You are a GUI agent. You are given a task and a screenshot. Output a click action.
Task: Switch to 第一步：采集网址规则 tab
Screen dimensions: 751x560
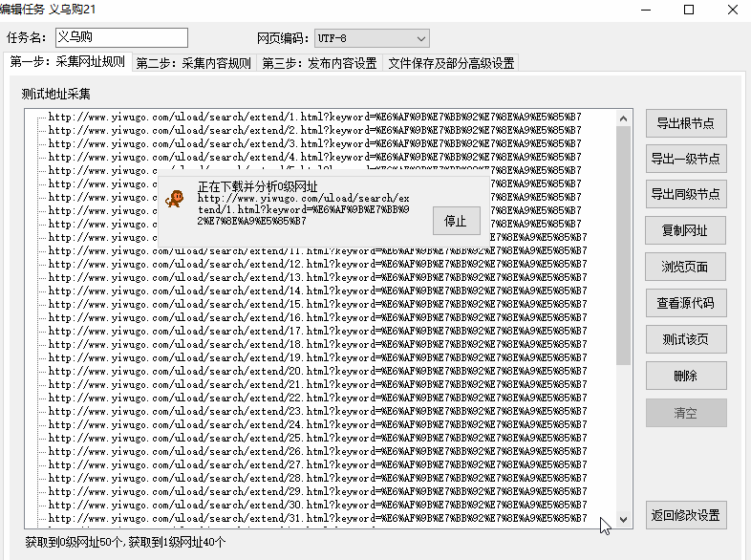[68, 62]
